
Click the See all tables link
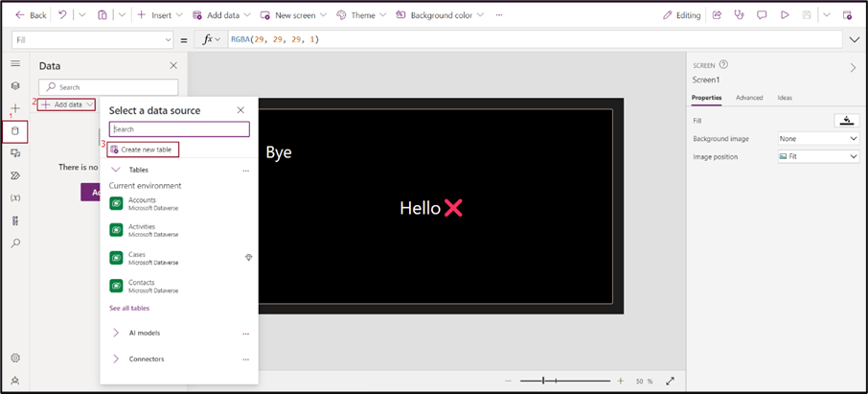129,308
